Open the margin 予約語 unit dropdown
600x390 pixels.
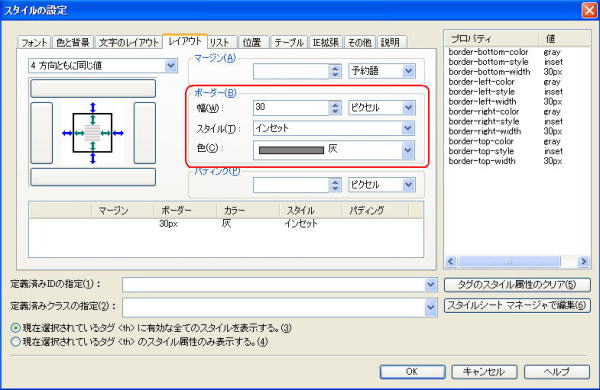point(382,71)
